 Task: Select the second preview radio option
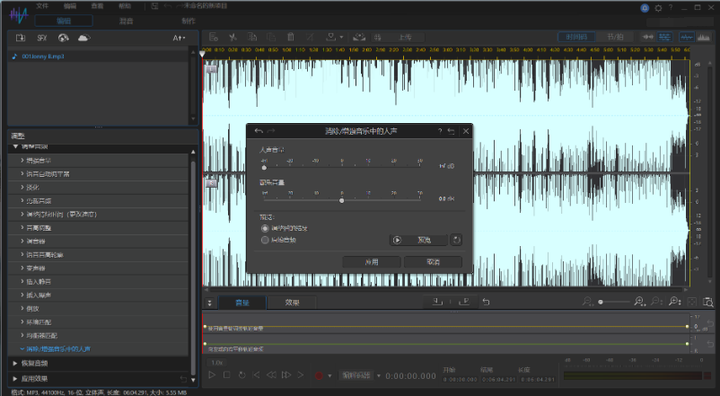click(264, 240)
